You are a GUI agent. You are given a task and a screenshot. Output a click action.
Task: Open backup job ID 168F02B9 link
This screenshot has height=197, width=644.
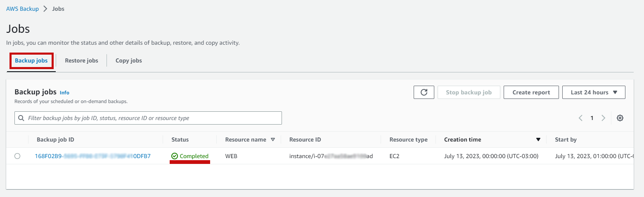(93, 156)
